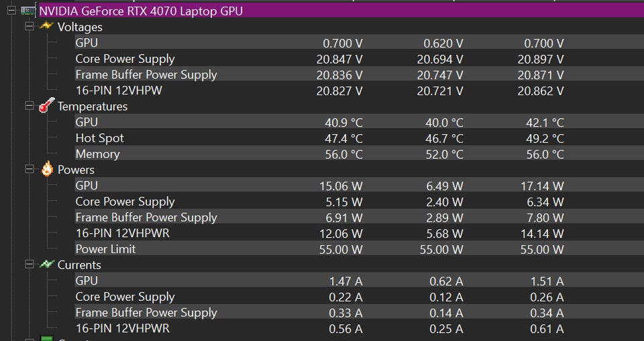Collapse the Currents section
Viewport: 644px width, 341px height.
pos(29,265)
